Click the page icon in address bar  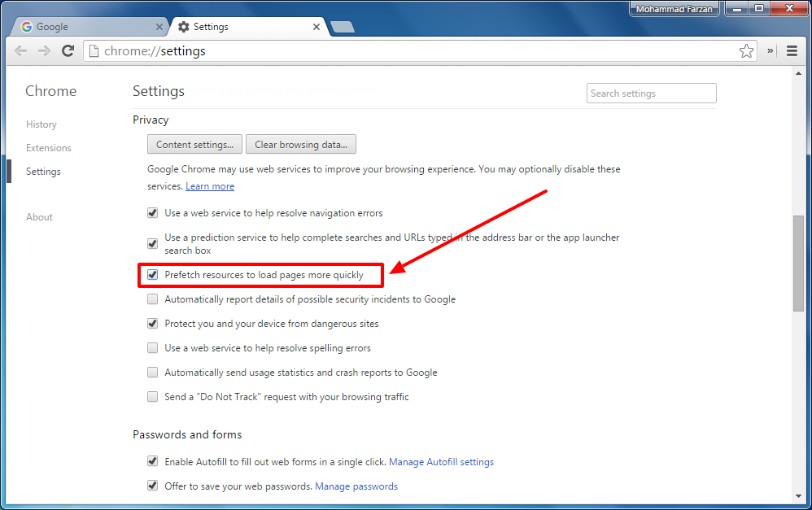pyautogui.click(x=94, y=50)
